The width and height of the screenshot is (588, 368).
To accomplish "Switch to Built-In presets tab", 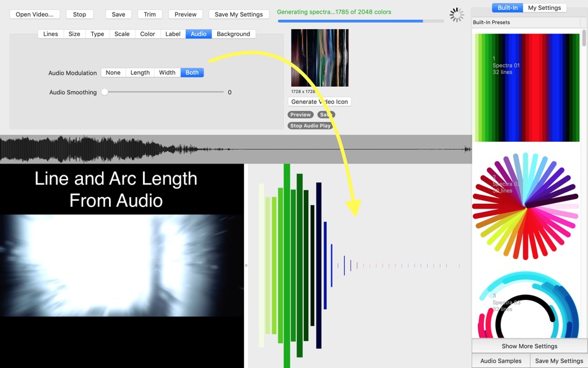I will [x=508, y=7].
